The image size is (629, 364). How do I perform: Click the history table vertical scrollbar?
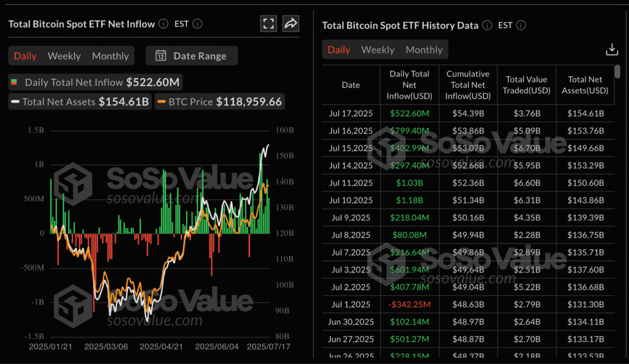click(x=617, y=72)
